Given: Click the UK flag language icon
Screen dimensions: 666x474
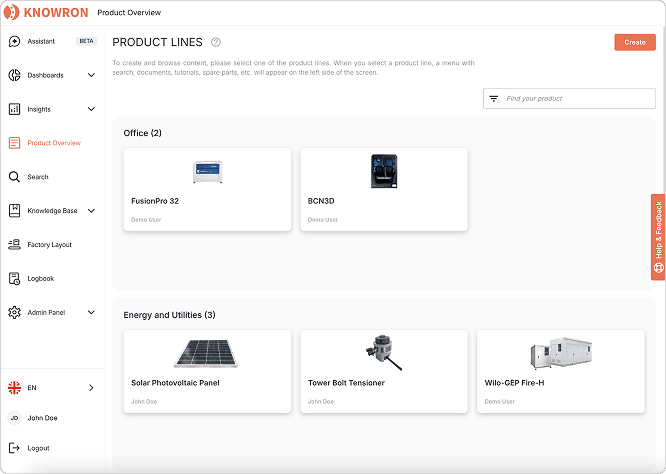Looking at the screenshot, I should pyautogui.click(x=14, y=388).
